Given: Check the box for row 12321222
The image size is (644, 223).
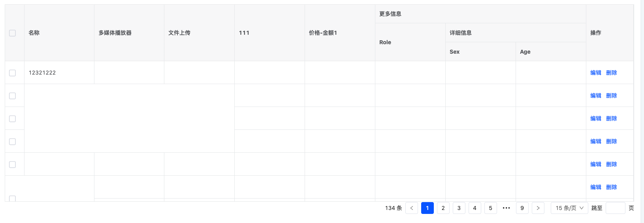Looking at the screenshot, I should [x=13, y=73].
